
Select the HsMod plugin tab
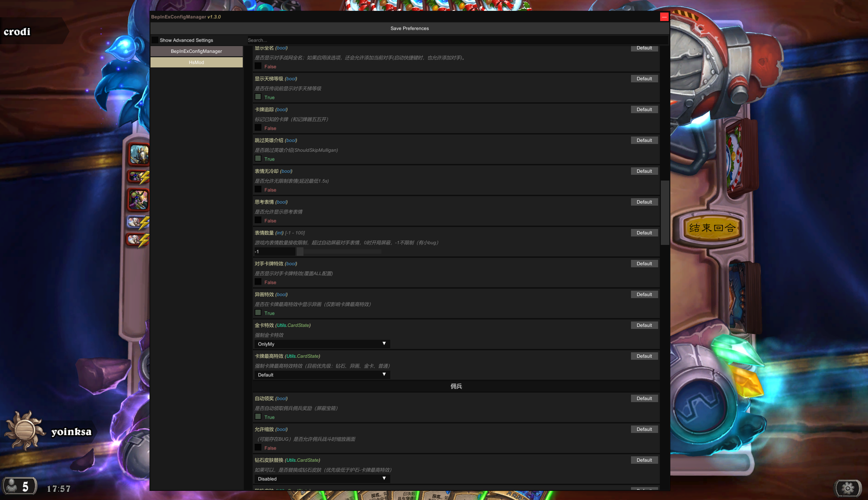coord(196,62)
